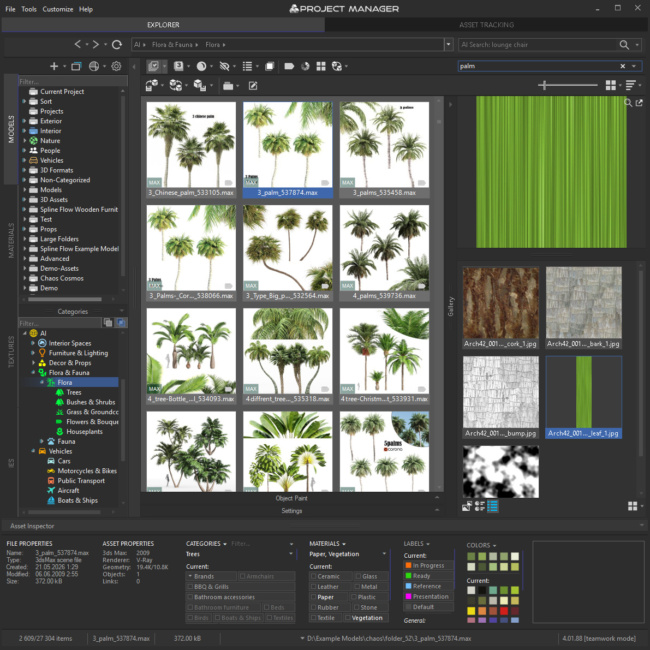Click the edit pencil icon in second toolbar row
This screenshot has height=650, width=650.
coord(253,86)
